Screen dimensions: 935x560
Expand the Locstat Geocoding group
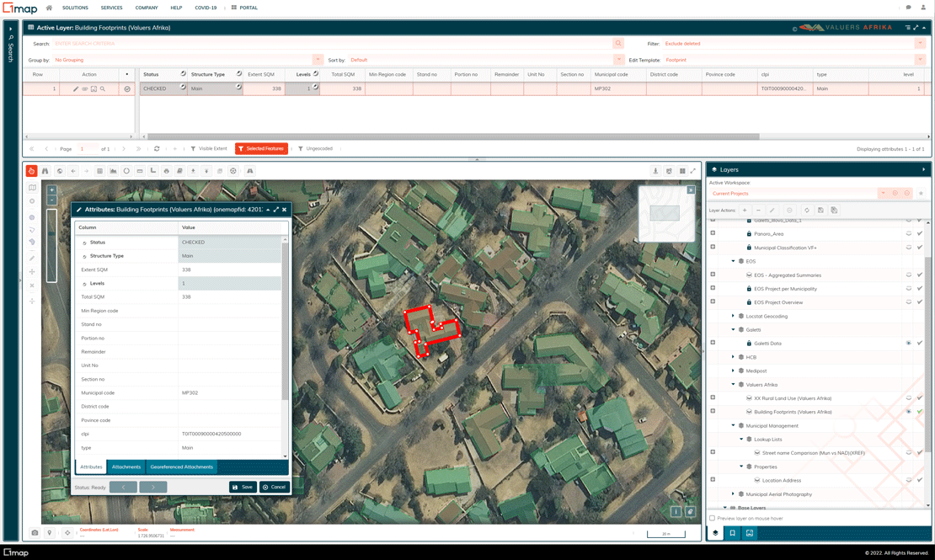[x=733, y=317]
